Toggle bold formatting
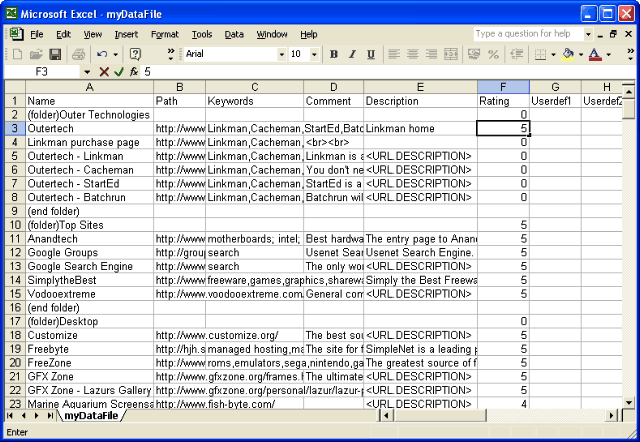Image resolution: width=640 pixels, height=442 pixels. [x=334, y=54]
